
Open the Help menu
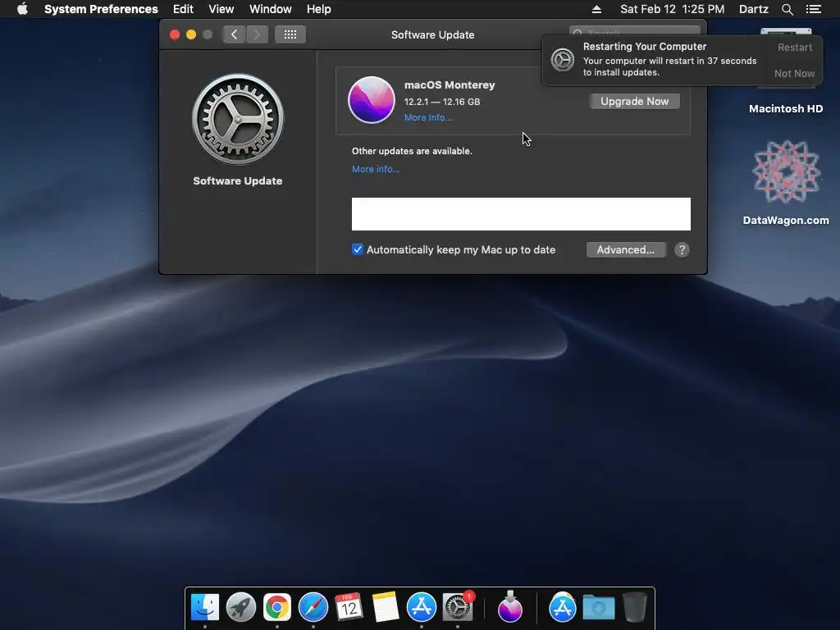[319, 9]
